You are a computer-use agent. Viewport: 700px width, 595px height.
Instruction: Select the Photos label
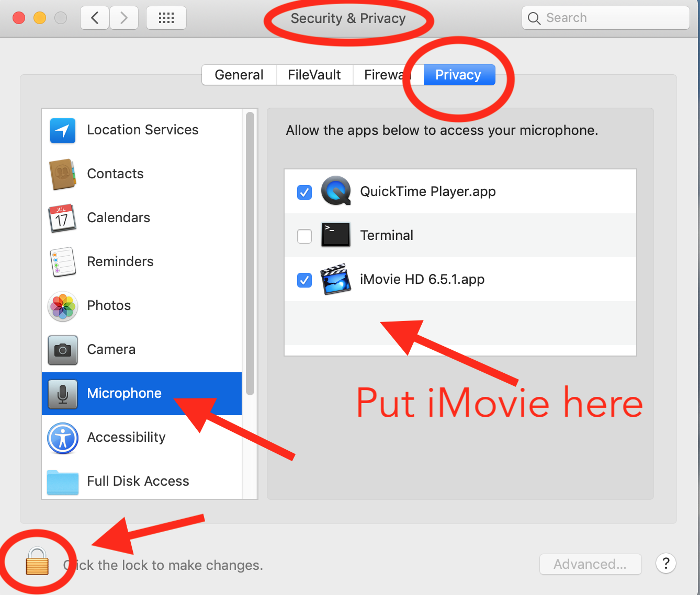pyautogui.click(x=109, y=305)
